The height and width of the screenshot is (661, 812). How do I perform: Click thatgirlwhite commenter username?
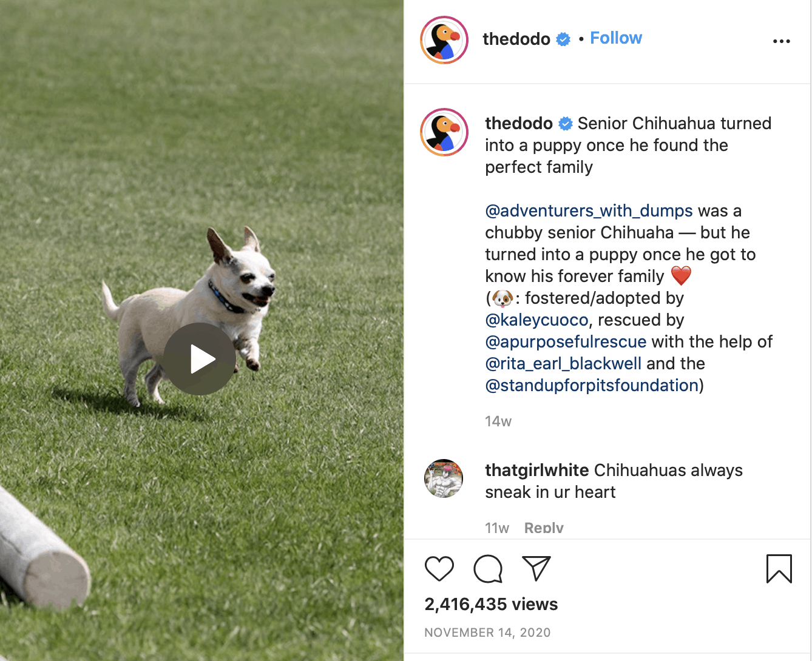point(536,471)
